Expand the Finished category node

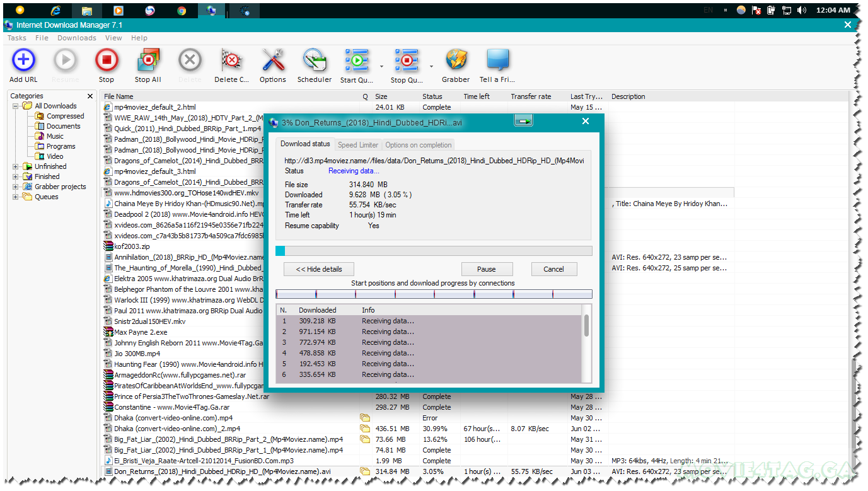tap(16, 176)
